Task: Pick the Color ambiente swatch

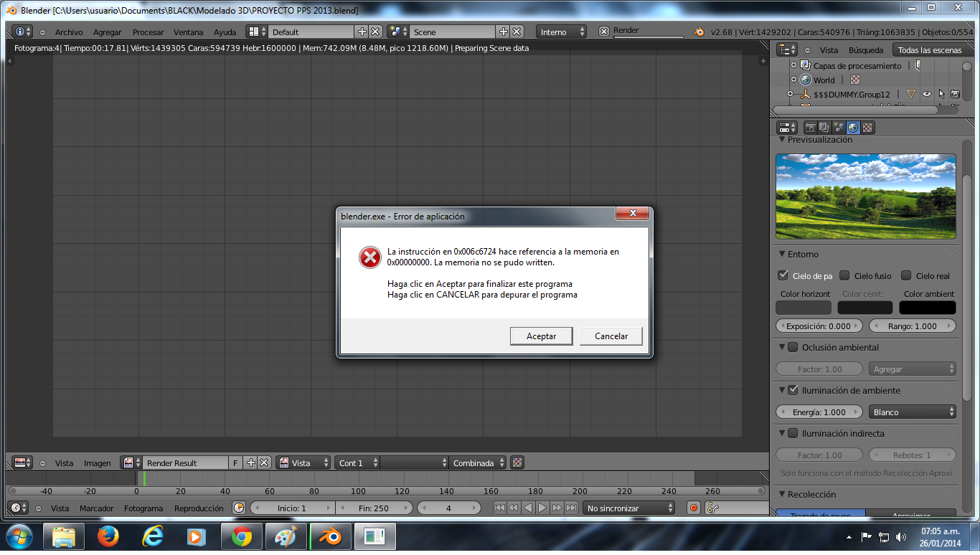Action: (928, 308)
